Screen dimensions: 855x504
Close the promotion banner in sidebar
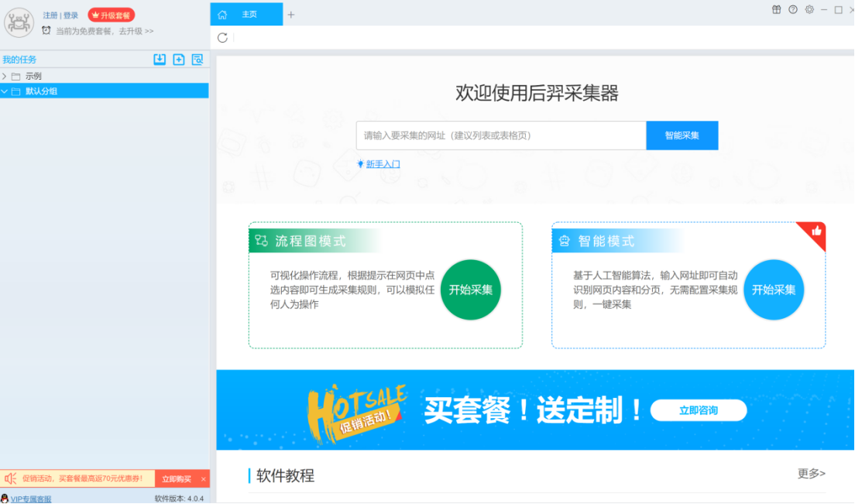[204, 479]
